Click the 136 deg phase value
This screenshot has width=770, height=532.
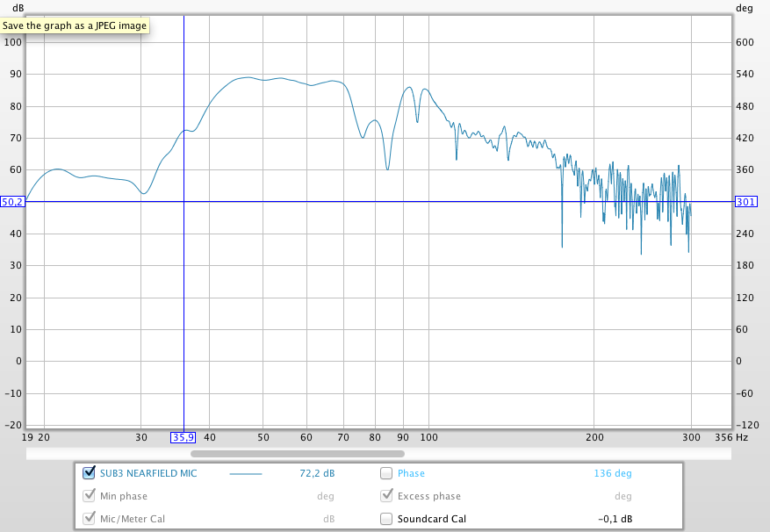click(x=613, y=473)
